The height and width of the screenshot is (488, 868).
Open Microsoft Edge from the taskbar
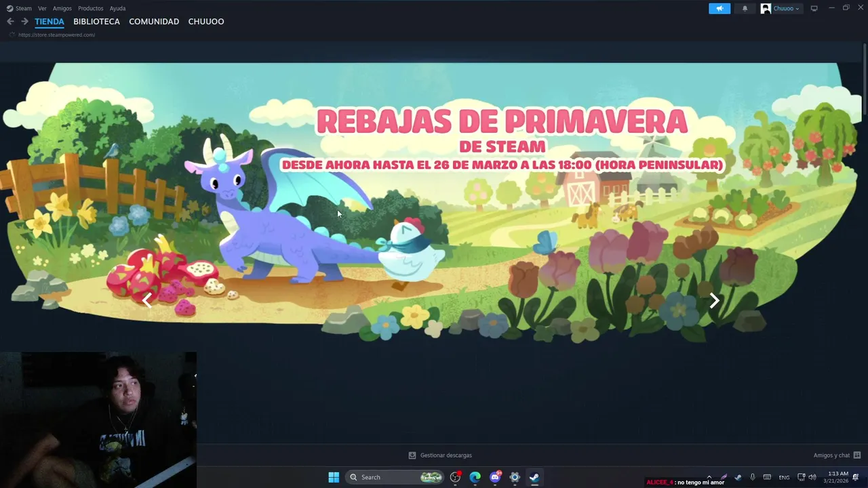coord(475,477)
